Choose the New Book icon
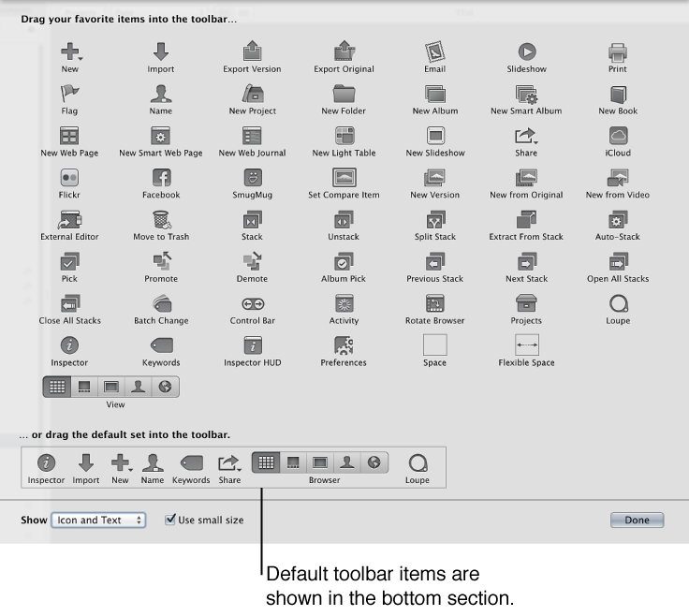Image resolution: width=689 pixels, height=616 pixels. 618,95
